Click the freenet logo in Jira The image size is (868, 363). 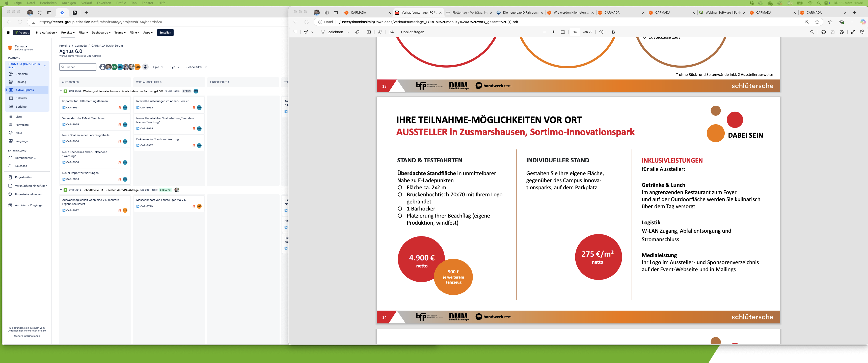[22, 33]
